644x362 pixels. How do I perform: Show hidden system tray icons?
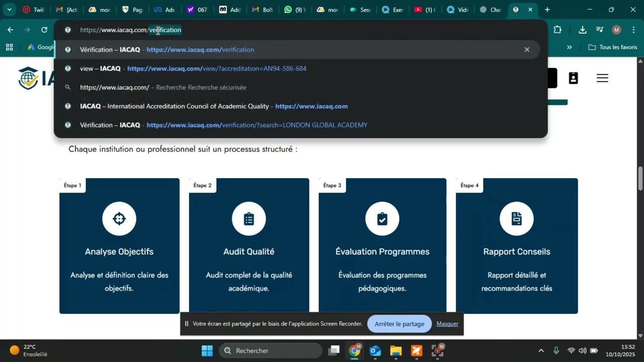541,350
